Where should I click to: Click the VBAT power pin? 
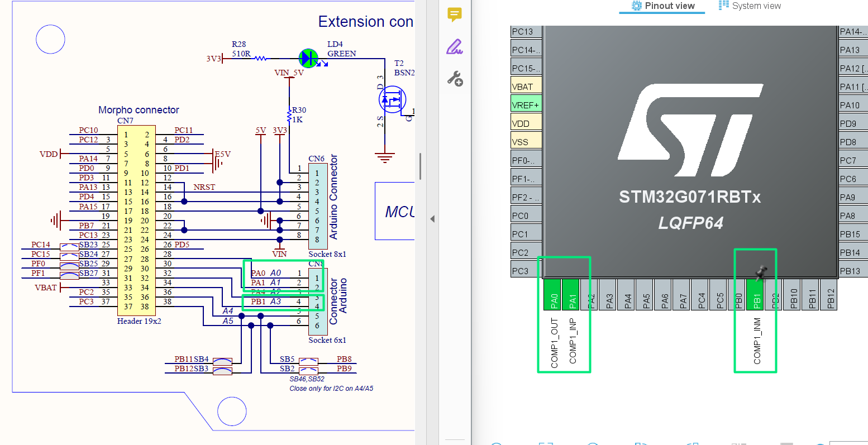[x=526, y=87]
